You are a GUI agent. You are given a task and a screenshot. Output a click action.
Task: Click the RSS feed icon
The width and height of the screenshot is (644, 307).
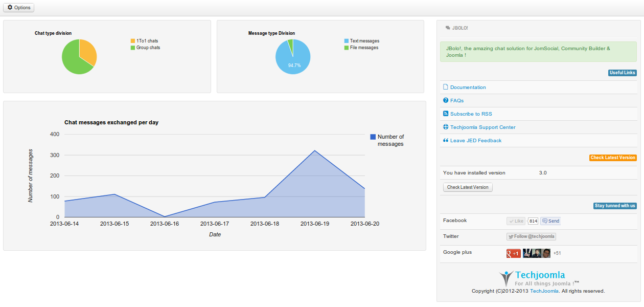click(446, 114)
